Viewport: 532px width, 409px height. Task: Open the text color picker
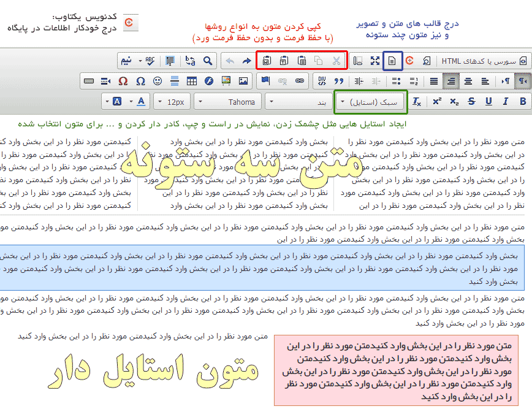tap(142, 101)
